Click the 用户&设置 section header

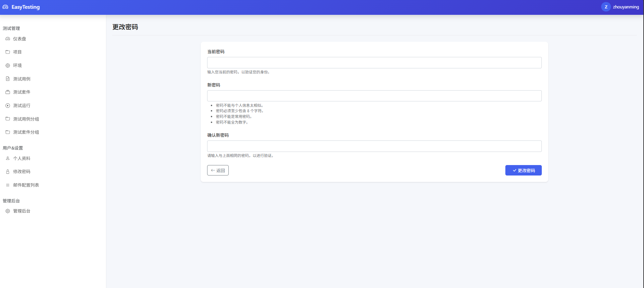13,148
